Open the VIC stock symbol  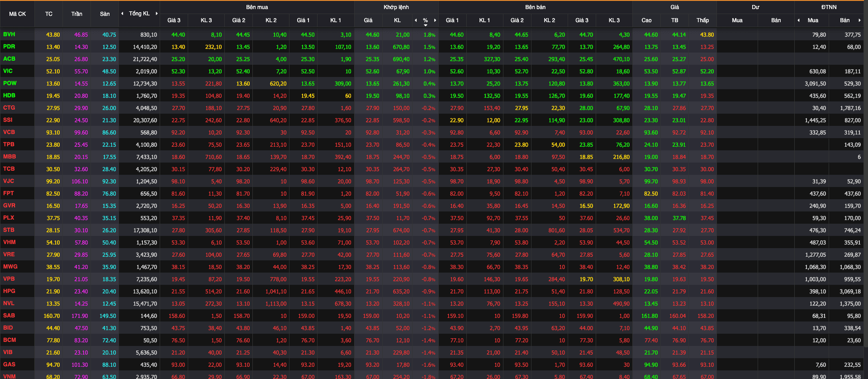pyautogui.click(x=8, y=71)
